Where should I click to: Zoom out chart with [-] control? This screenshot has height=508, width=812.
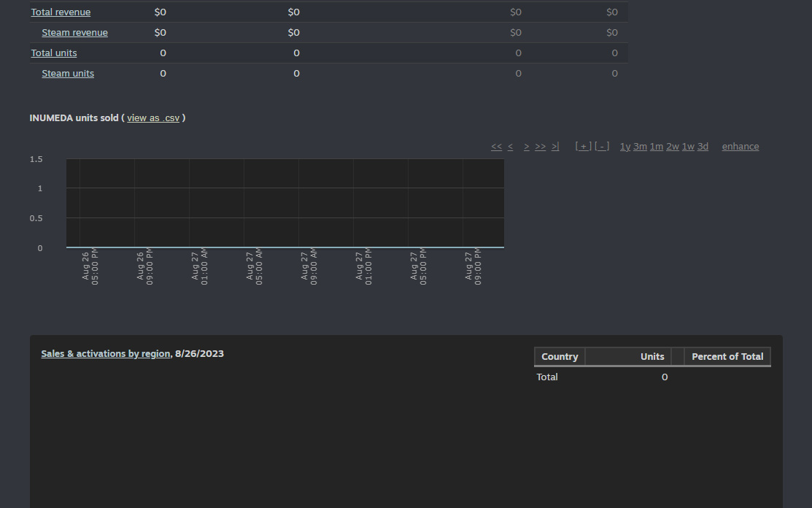pos(602,147)
